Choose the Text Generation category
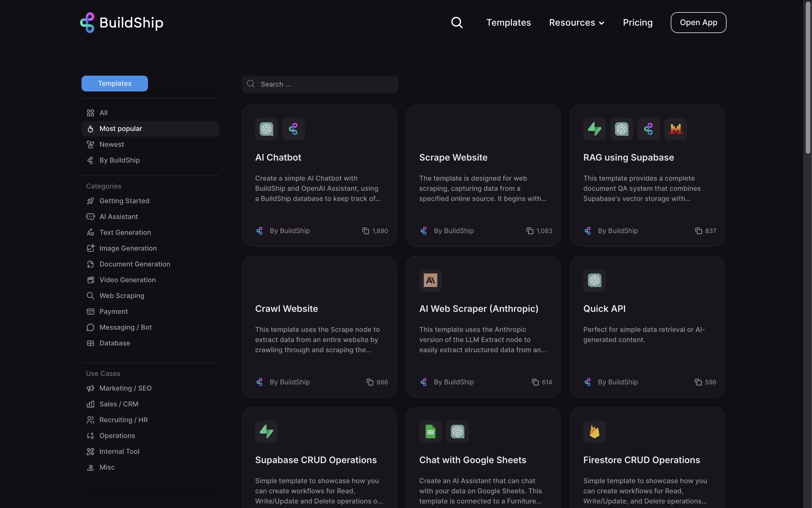The image size is (812, 508). [x=150, y=233]
